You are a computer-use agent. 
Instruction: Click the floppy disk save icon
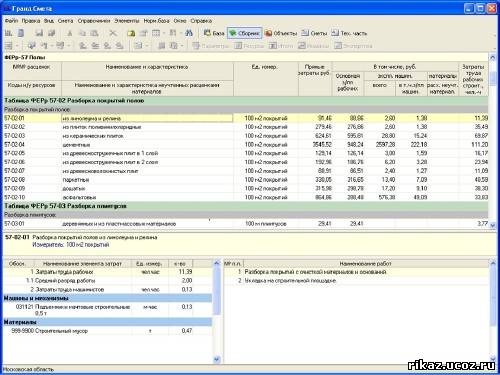point(39,33)
